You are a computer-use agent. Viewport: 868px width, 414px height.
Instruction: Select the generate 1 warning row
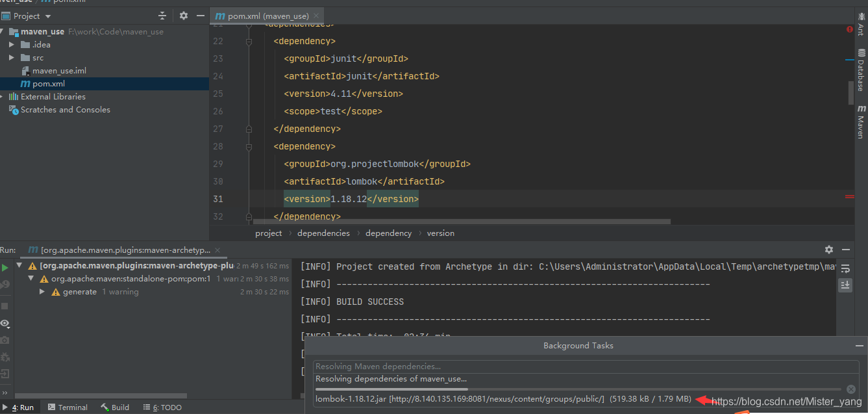pos(153,292)
